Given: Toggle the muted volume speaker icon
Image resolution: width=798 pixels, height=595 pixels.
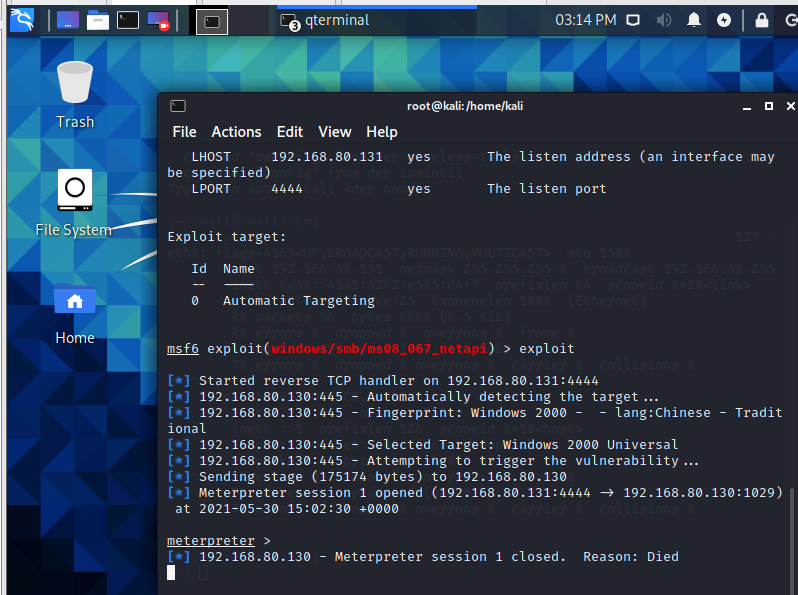Looking at the screenshot, I should pyautogui.click(x=663, y=20).
